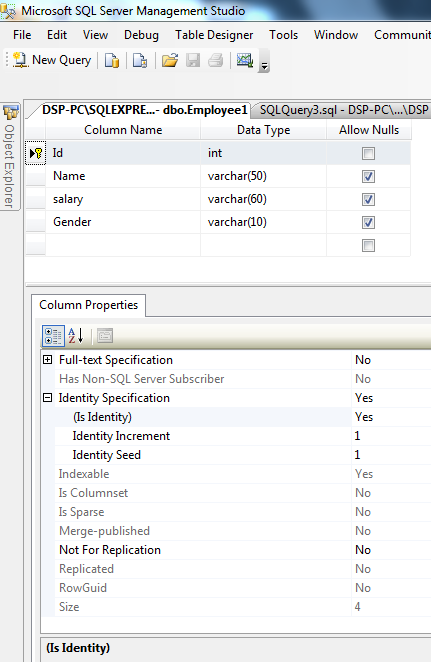Toggle Allow Nulls for salary column
The width and height of the screenshot is (431, 662).
pyautogui.click(x=368, y=199)
